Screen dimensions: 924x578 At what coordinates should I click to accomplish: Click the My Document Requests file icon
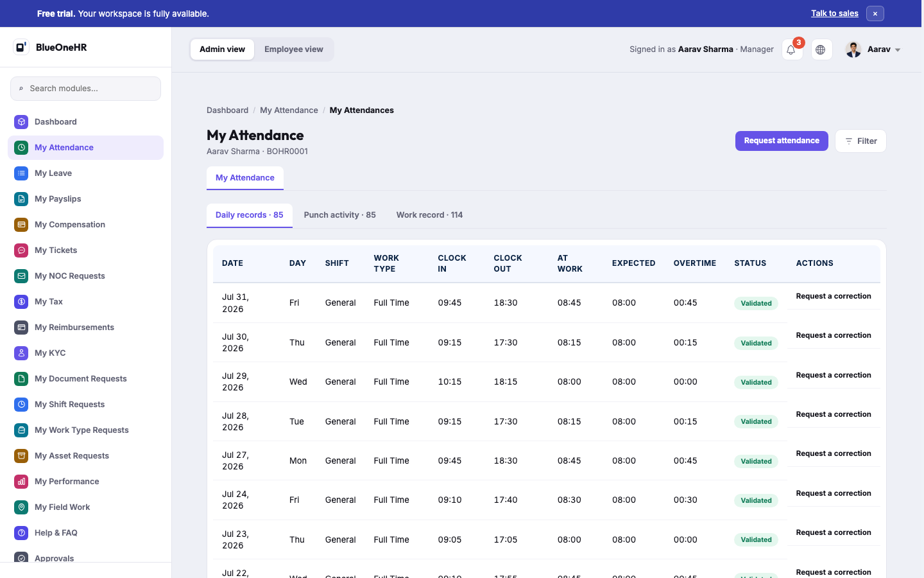[21, 379]
